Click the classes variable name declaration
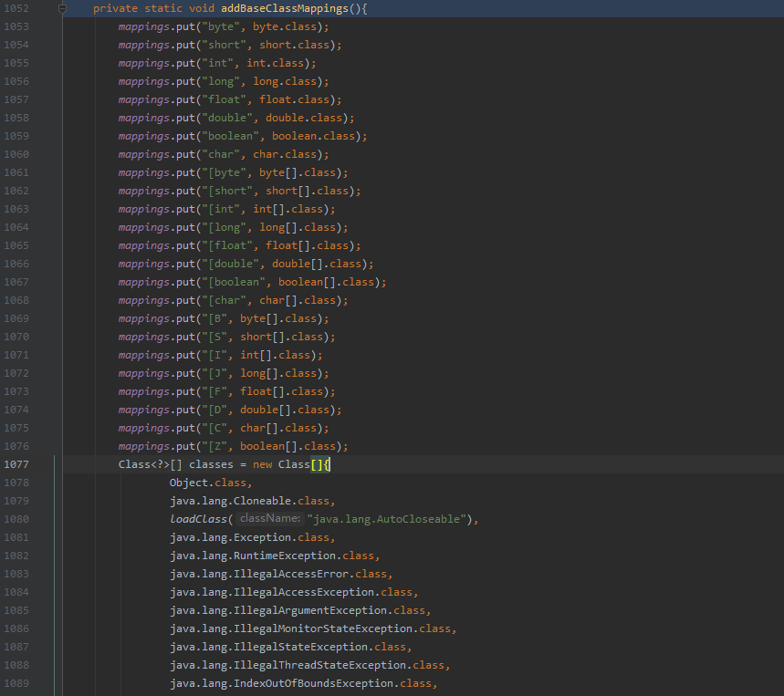 [x=211, y=464]
